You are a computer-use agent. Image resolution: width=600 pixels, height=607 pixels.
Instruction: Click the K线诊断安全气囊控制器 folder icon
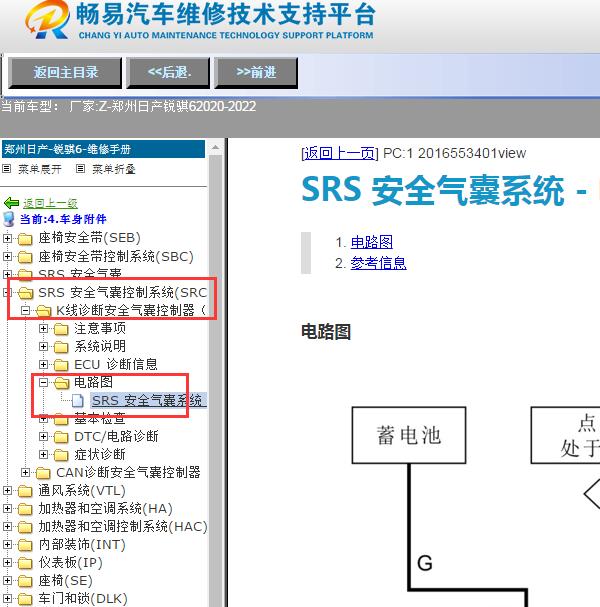click(44, 311)
